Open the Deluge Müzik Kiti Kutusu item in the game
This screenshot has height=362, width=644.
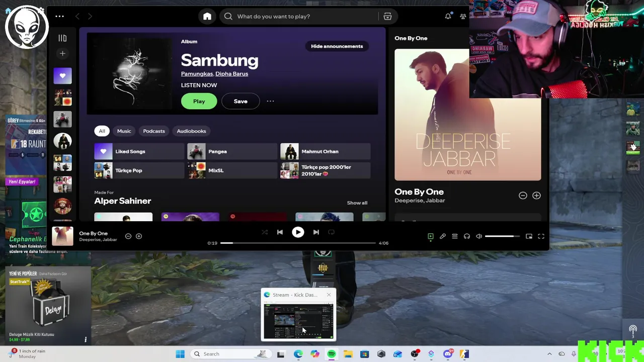(49, 306)
